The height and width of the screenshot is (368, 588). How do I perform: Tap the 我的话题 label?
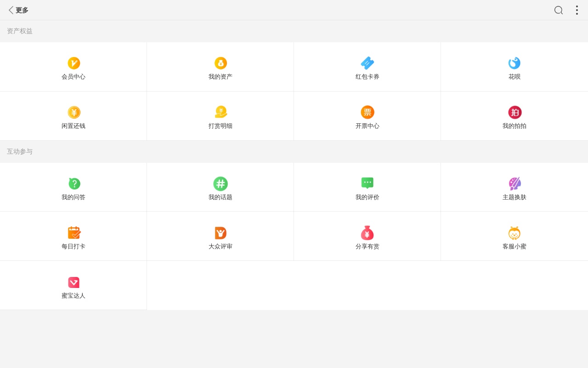[220, 197]
